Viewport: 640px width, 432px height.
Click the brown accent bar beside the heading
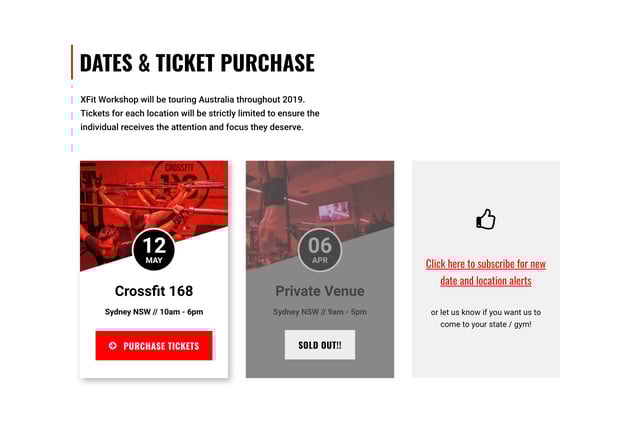[72, 62]
